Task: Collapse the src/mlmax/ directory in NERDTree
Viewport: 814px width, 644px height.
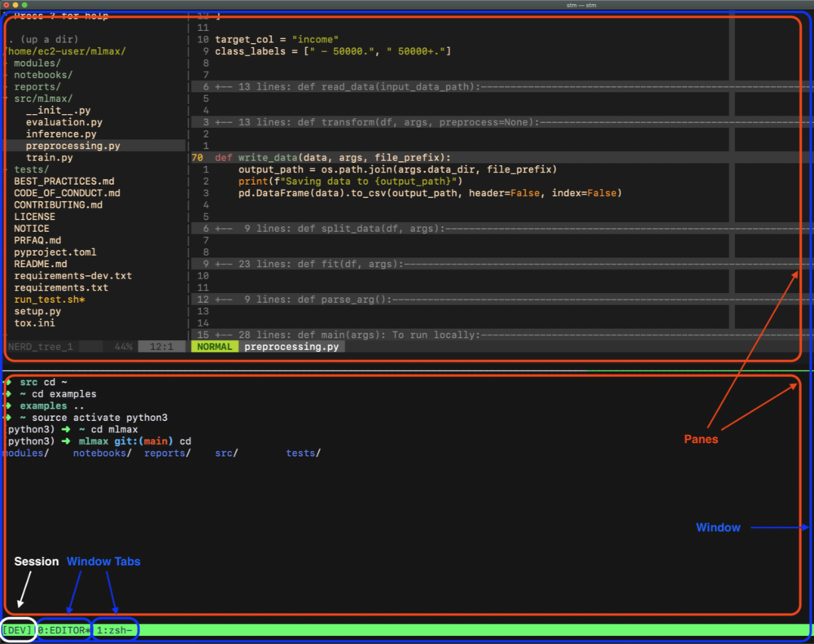Action: 42,98
